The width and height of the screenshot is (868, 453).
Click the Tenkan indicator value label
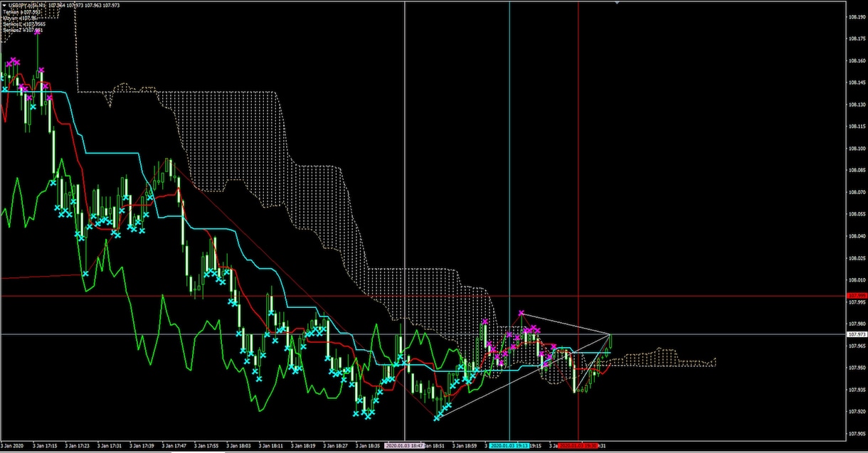tap(21, 12)
